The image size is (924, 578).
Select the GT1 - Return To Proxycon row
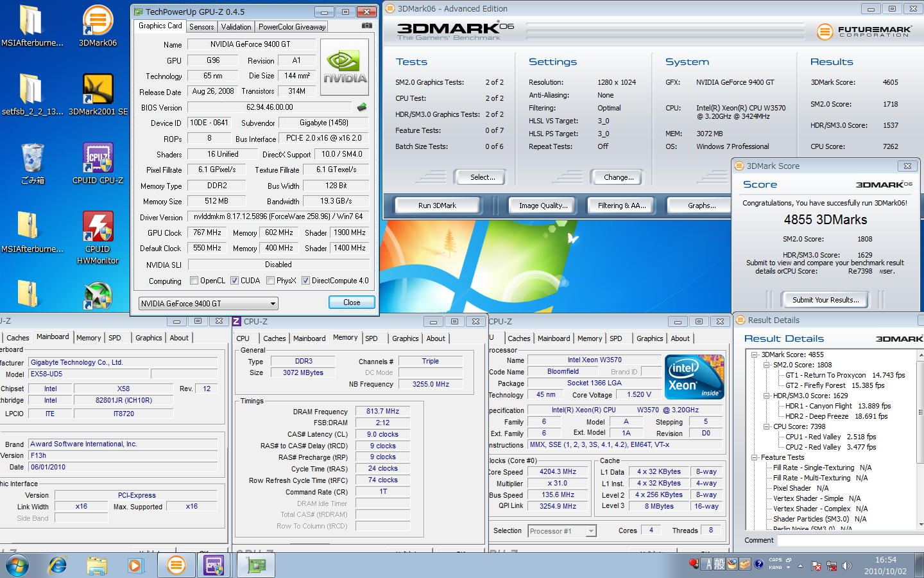845,375
